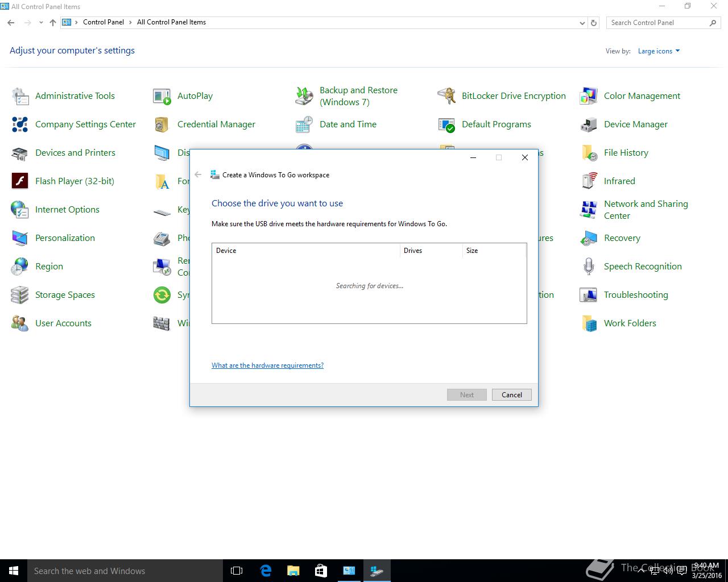Open the Region globe icon
The image size is (728, 582).
tap(20, 267)
